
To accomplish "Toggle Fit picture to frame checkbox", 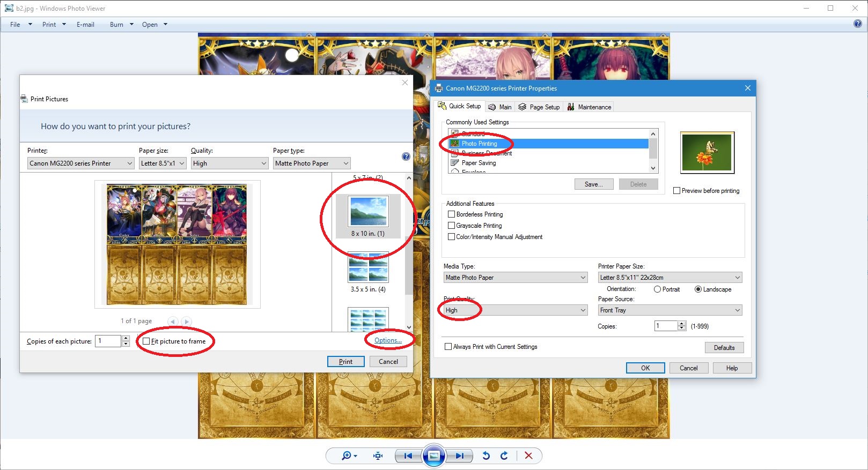I will pyautogui.click(x=146, y=341).
